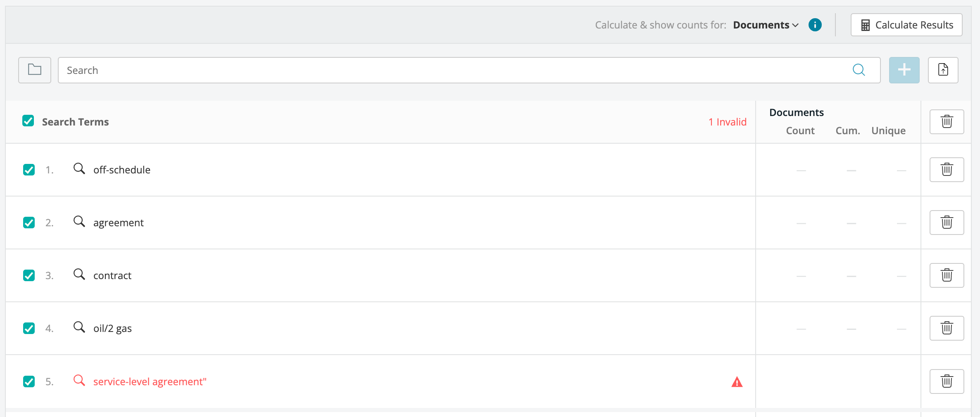Click the Cum. column header
Screen dimensions: 980x417
tap(848, 130)
